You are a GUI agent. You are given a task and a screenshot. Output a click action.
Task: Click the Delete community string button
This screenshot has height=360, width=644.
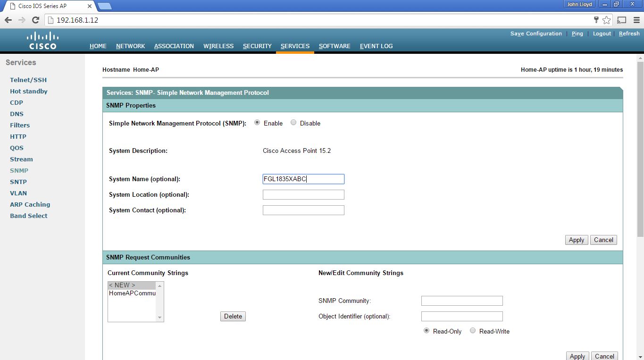pyautogui.click(x=233, y=316)
